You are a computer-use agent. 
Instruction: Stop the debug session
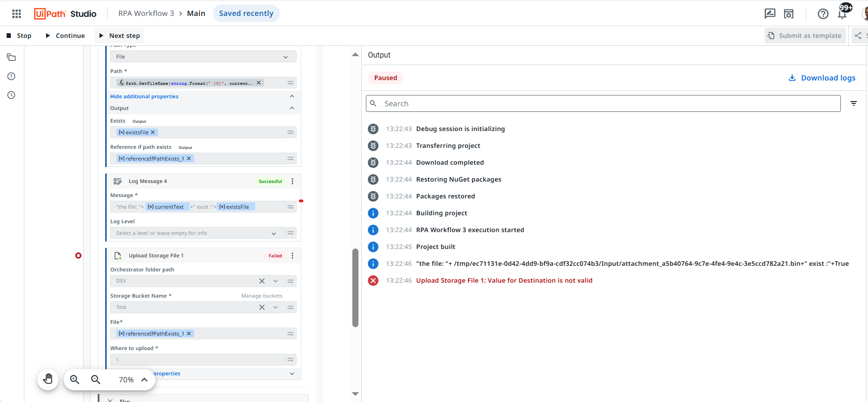point(19,36)
